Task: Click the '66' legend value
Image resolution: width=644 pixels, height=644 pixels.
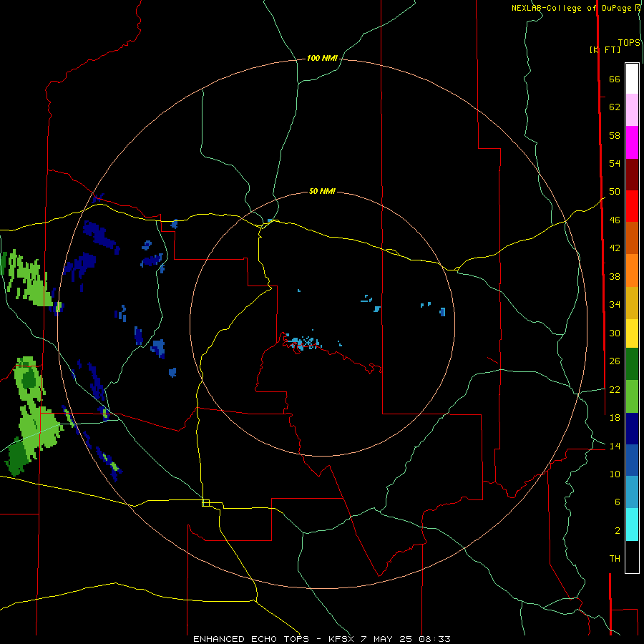Action: tap(615, 79)
